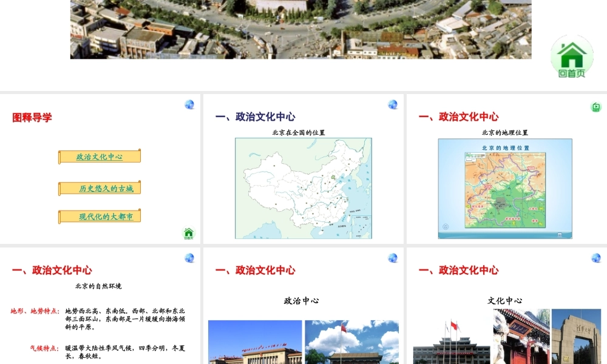Screen dimensions: 607x364
Task: Click 一、政治文化中心 title on China map slide
Action: tap(256, 117)
